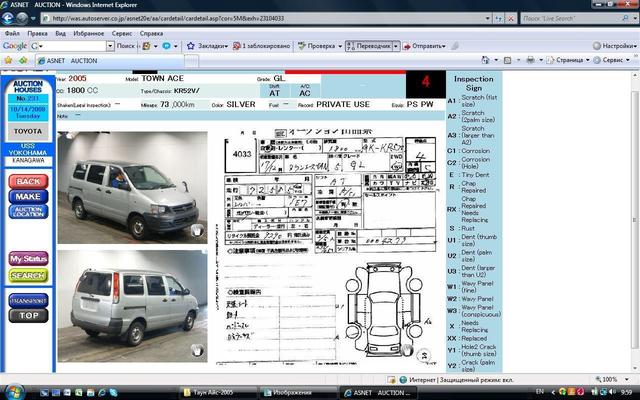The width and height of the screenshot is (640, 400).
Task: Click the Internet Explorer quick launch icon
Action: click(102, 393)
